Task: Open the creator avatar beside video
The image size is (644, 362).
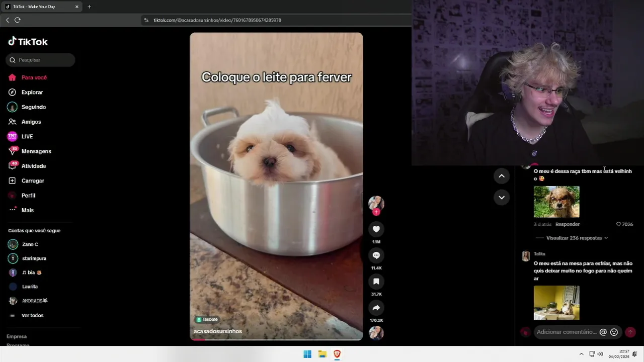Action: 376,203
